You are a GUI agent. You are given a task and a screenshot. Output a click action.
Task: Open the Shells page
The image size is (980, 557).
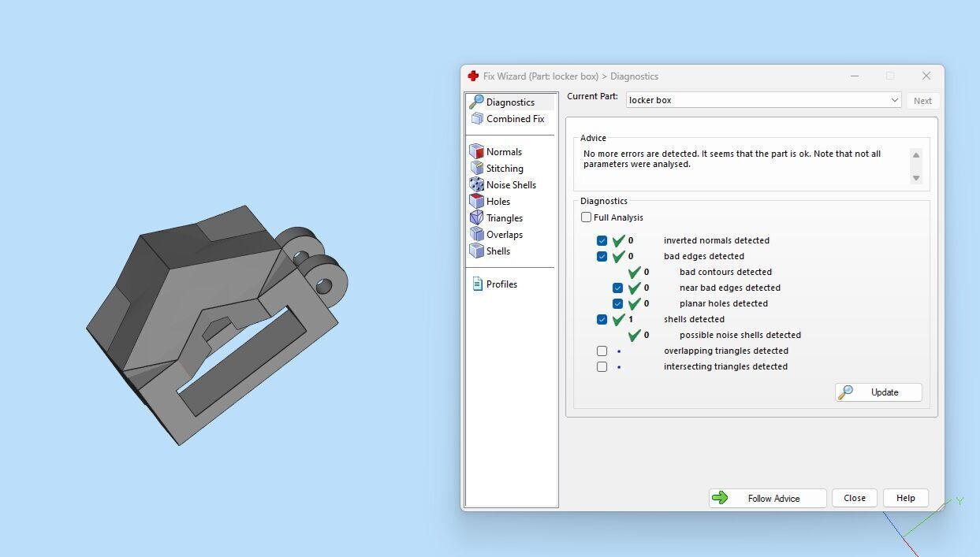point(497,251)
